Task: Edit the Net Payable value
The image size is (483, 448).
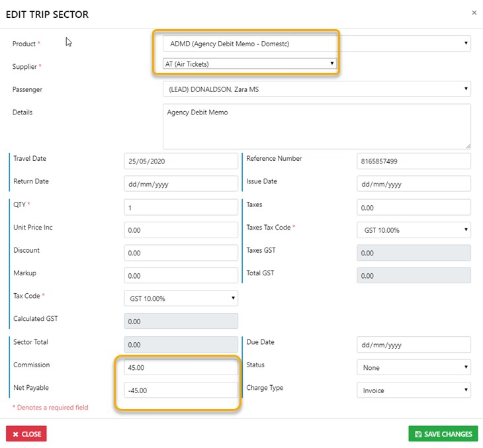Action: click(181, 390)
